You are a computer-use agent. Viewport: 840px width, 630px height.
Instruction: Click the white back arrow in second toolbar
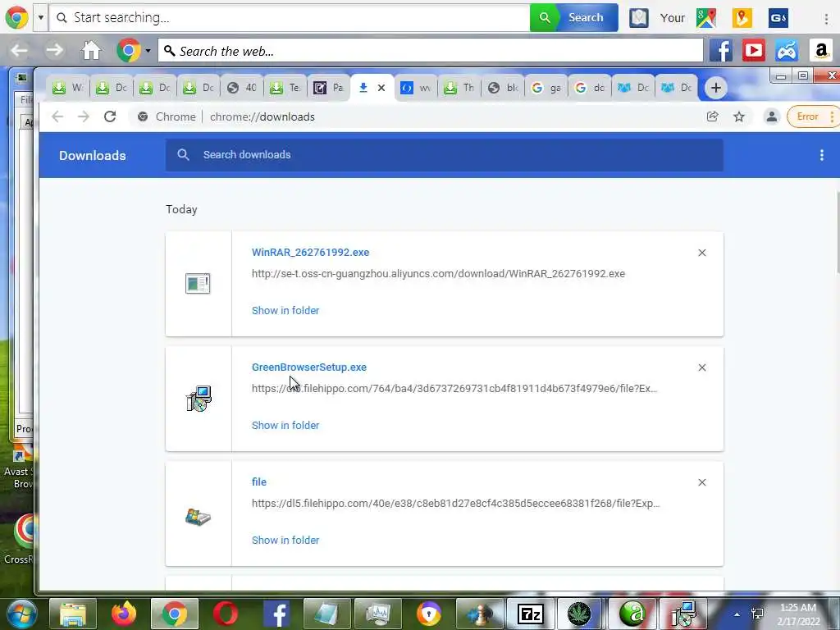point(20,51)
